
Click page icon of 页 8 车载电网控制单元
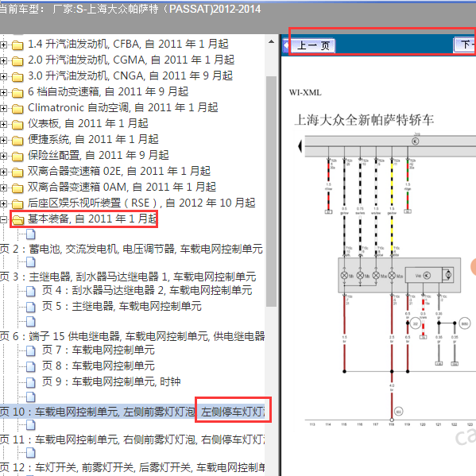31,366
